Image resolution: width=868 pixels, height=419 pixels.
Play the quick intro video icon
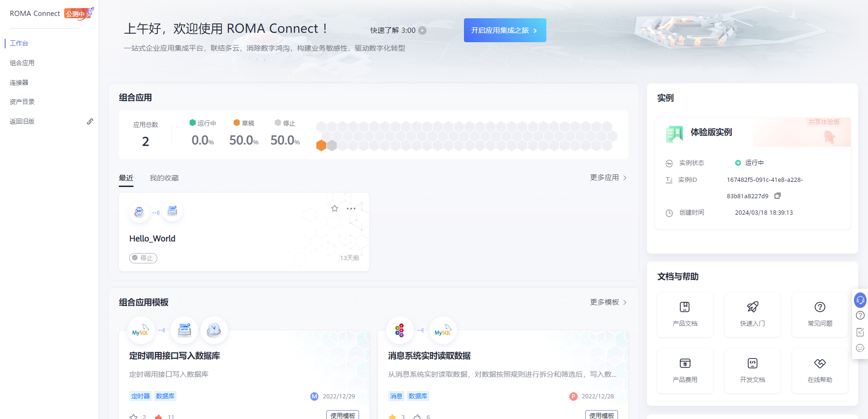click(422, 30)
